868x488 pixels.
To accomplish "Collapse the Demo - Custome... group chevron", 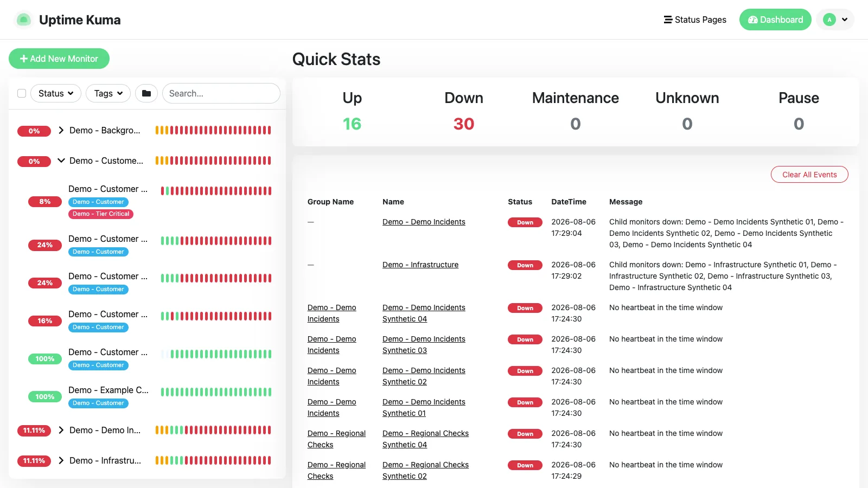I will [61, 160].
